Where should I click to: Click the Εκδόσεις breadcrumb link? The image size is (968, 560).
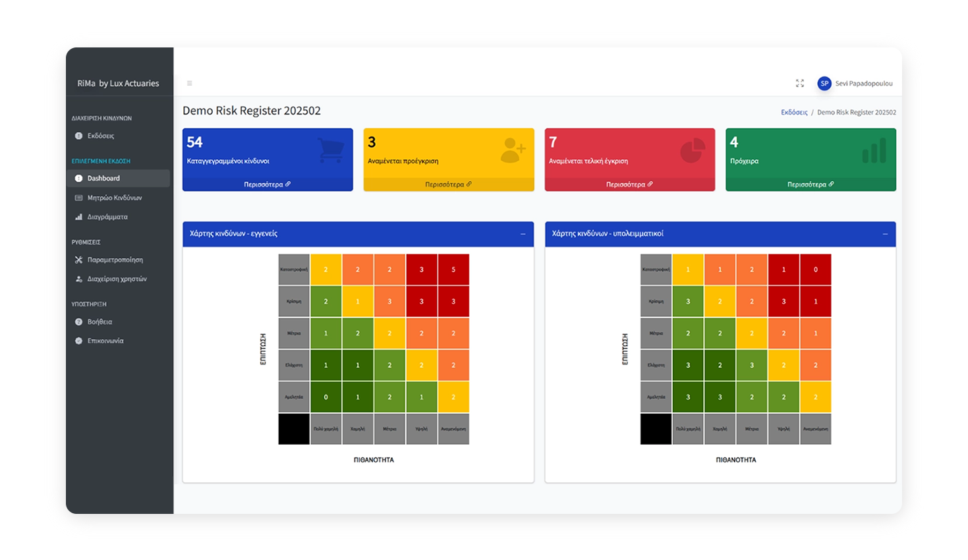point(794,113)
